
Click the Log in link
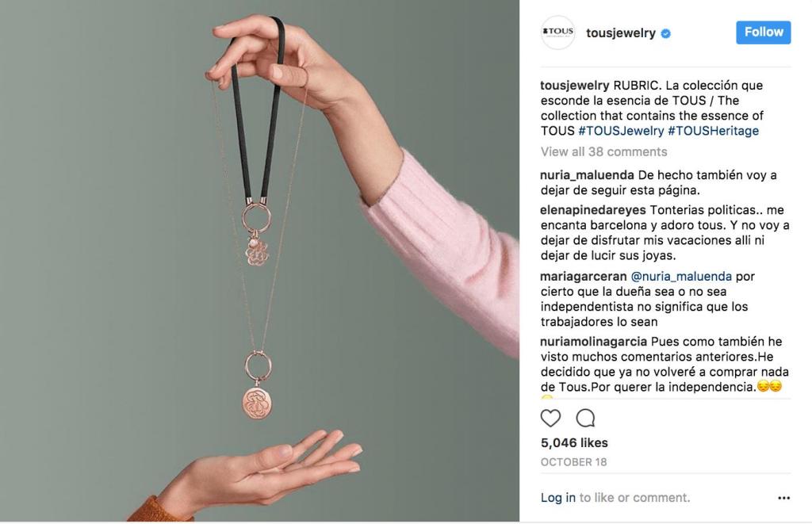point(557,498)
